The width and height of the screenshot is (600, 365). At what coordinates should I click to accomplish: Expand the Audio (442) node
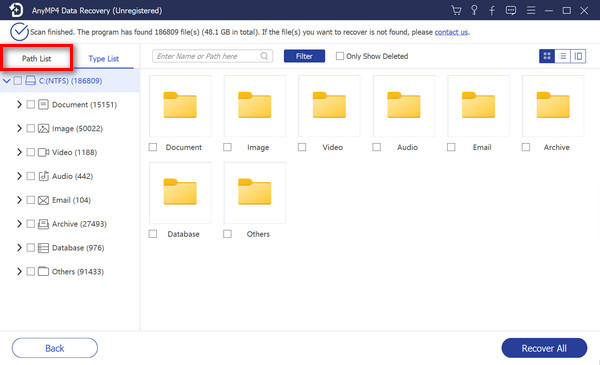coord(19,176)
